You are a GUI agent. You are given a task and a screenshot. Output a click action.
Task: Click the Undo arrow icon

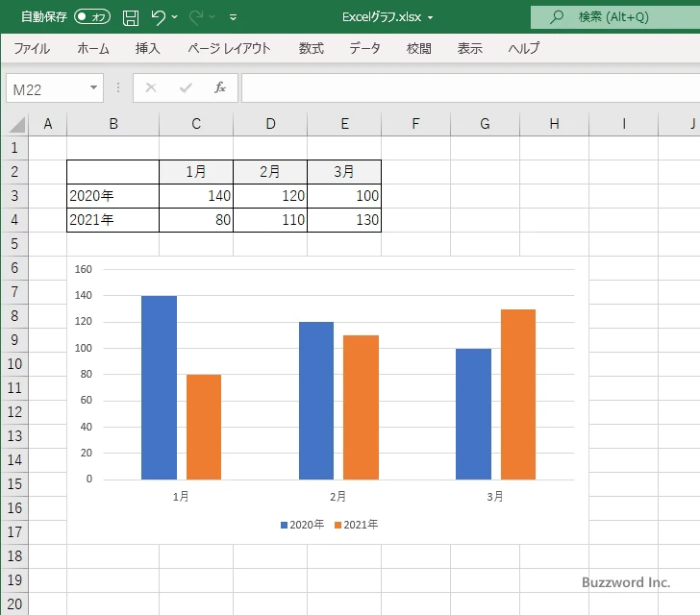coord(158,17)
